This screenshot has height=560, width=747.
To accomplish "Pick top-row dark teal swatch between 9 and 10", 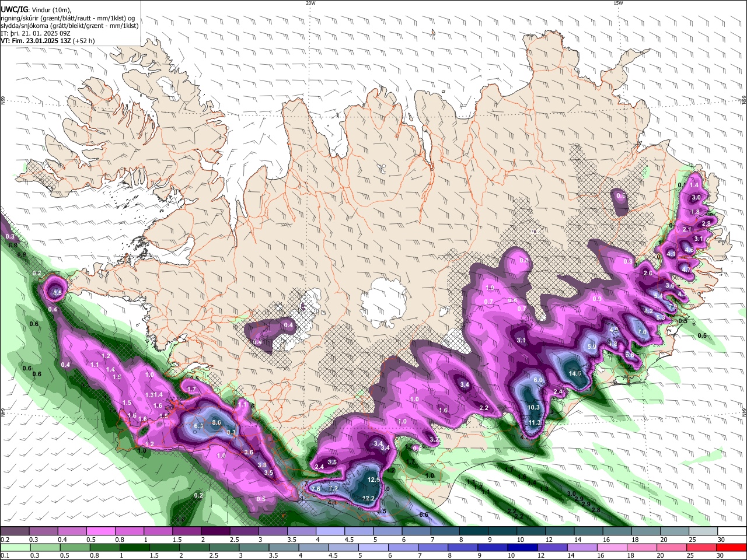I will pos(502,531).
